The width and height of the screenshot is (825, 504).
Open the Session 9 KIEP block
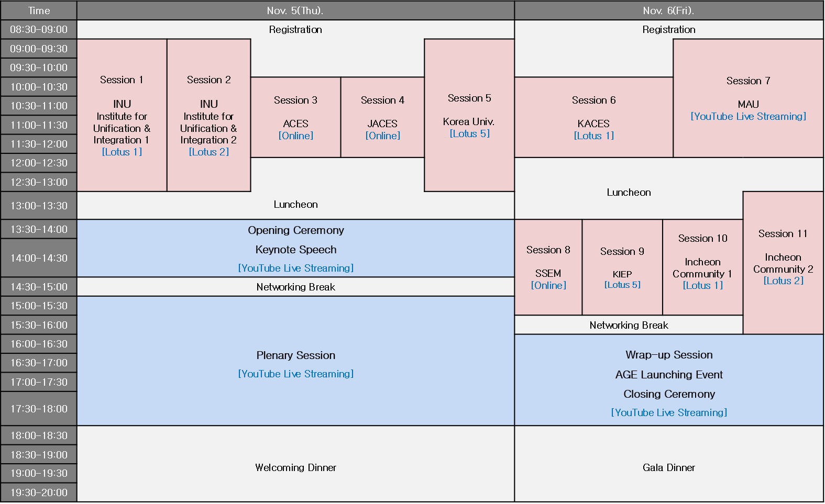tap(622, 267)
